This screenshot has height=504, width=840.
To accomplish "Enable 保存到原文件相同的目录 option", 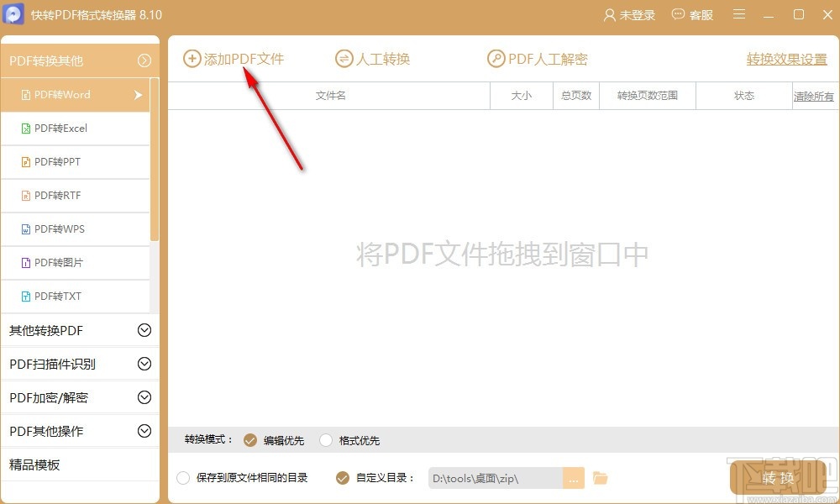I will pos(183,477).
